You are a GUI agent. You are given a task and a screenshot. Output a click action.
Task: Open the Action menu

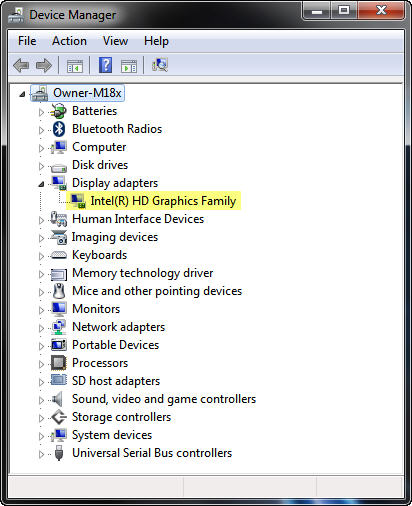69,41
